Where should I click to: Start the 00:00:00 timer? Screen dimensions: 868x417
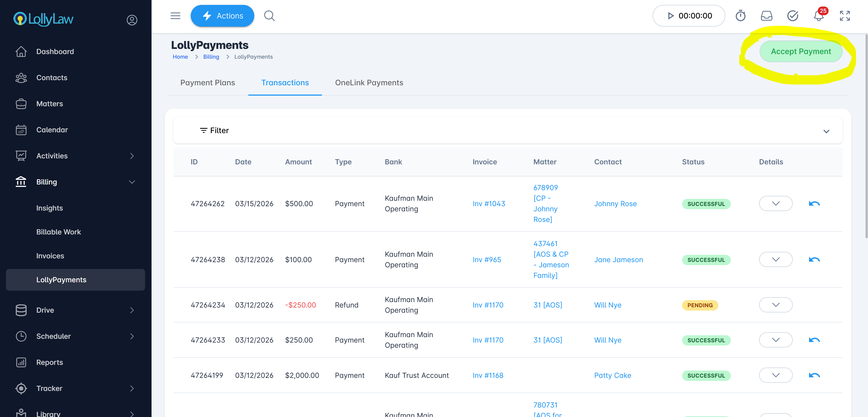670,16
